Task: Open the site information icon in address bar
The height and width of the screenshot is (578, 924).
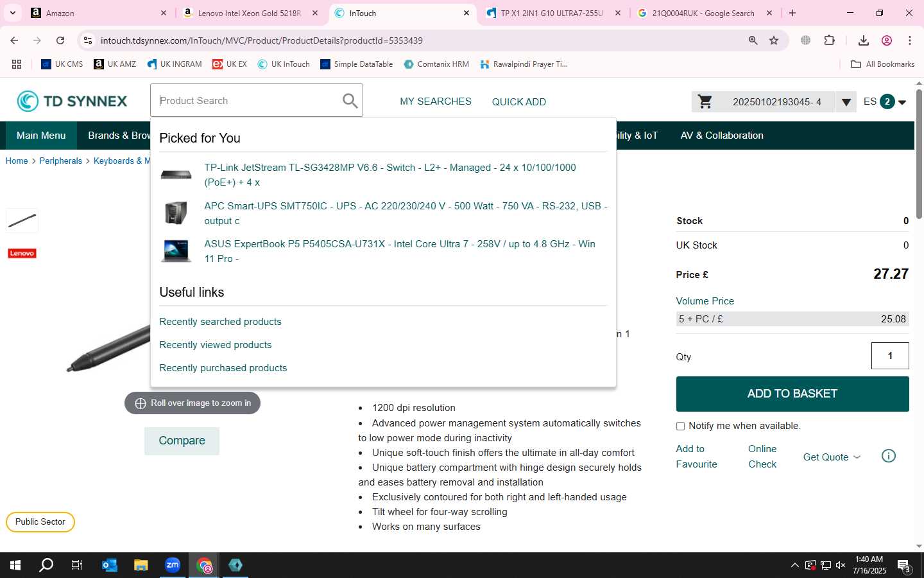Action: point(88,40)
